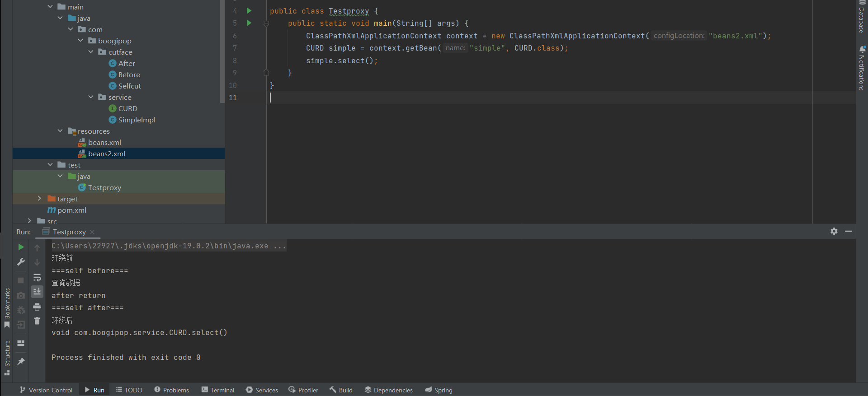868x396 pixels.
Task: Open the Terminal tool window
Action: (218, 390)
